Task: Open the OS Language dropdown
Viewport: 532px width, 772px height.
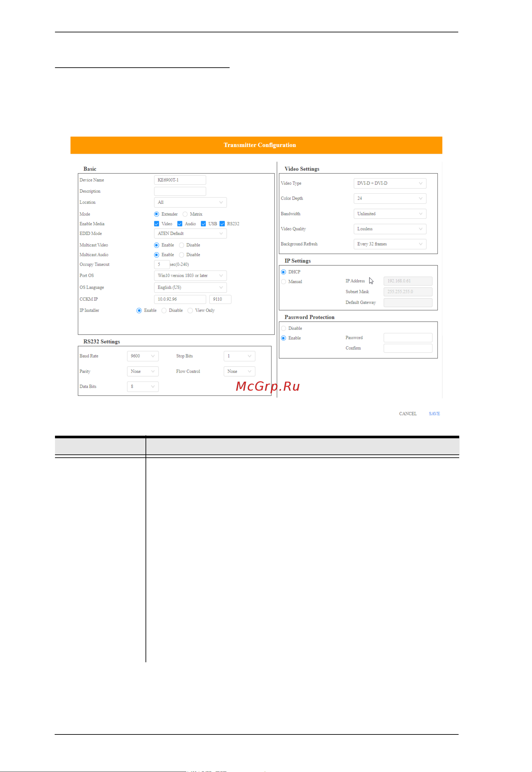Action: click(x=190, y=287)
